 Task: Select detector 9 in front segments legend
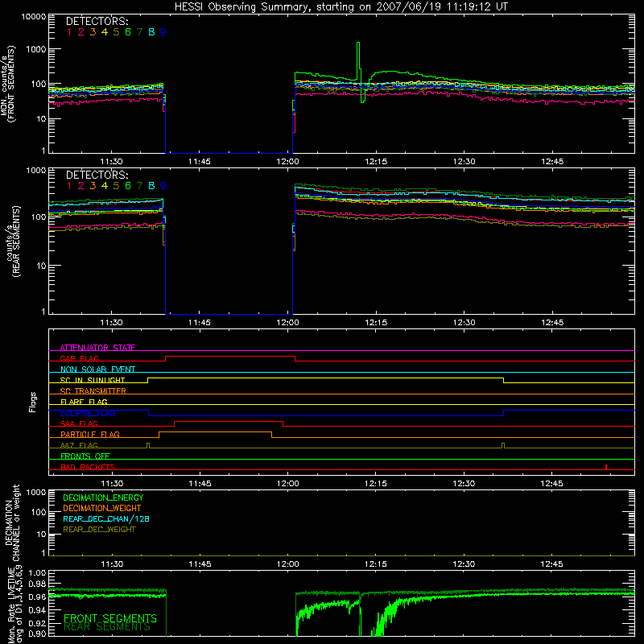point(163,32)
